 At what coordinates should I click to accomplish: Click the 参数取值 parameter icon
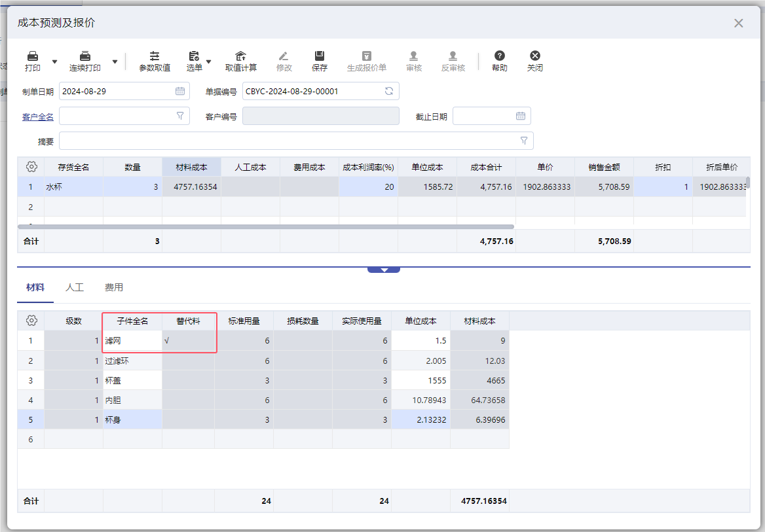(x=155, y=56)
